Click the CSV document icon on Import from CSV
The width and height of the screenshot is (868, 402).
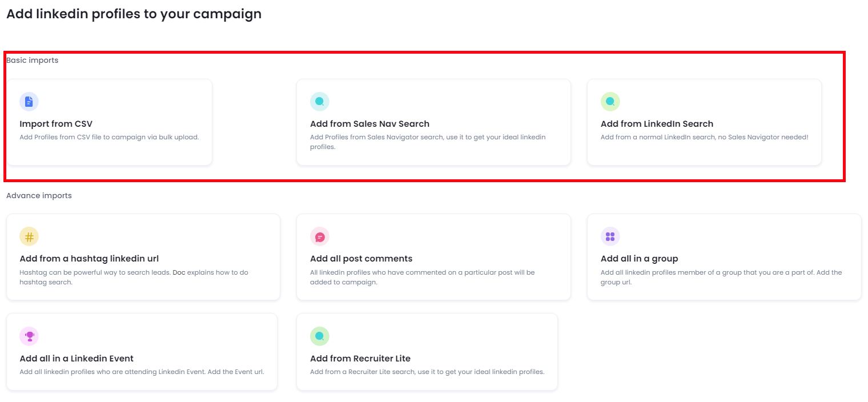coord(29,101)
